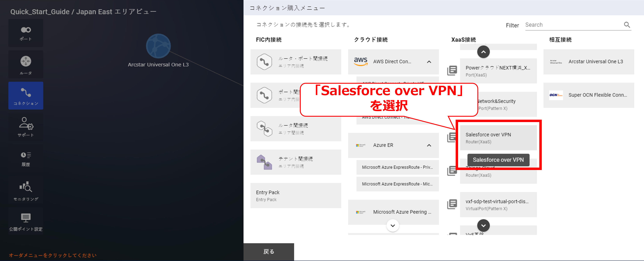644x261 pixels.
Task: Collapse the AWS Direct Connect group
Action: 429,62
